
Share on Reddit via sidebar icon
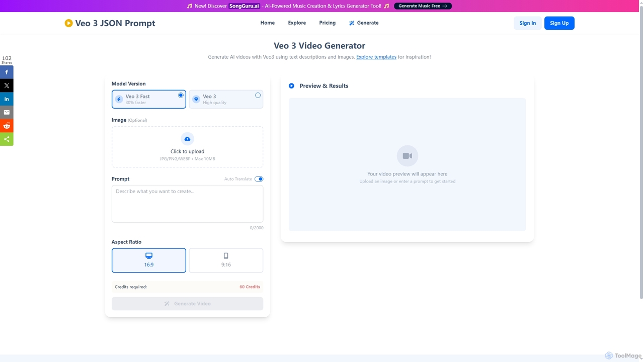(7, 126)
